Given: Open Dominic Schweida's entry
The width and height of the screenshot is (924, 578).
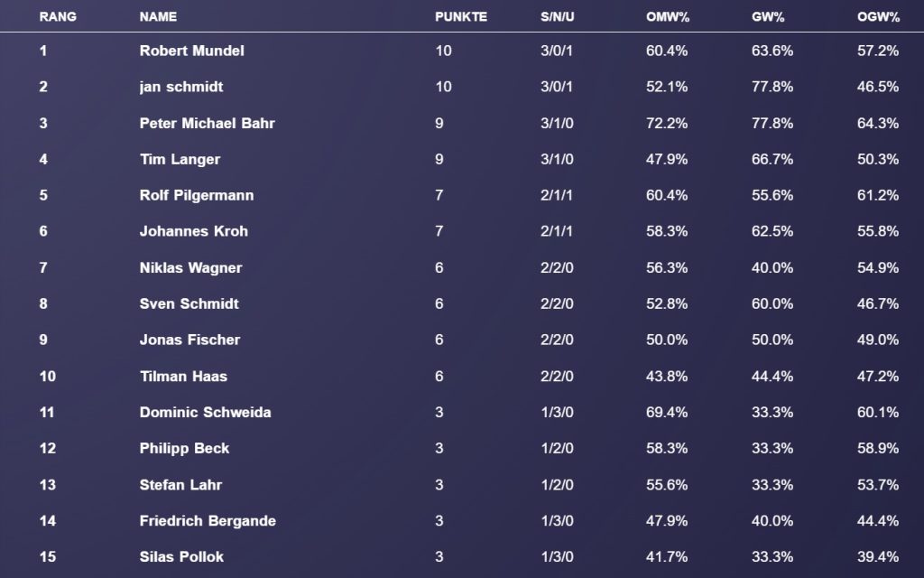Looking at the screenshot, I should tap(205, 412).
